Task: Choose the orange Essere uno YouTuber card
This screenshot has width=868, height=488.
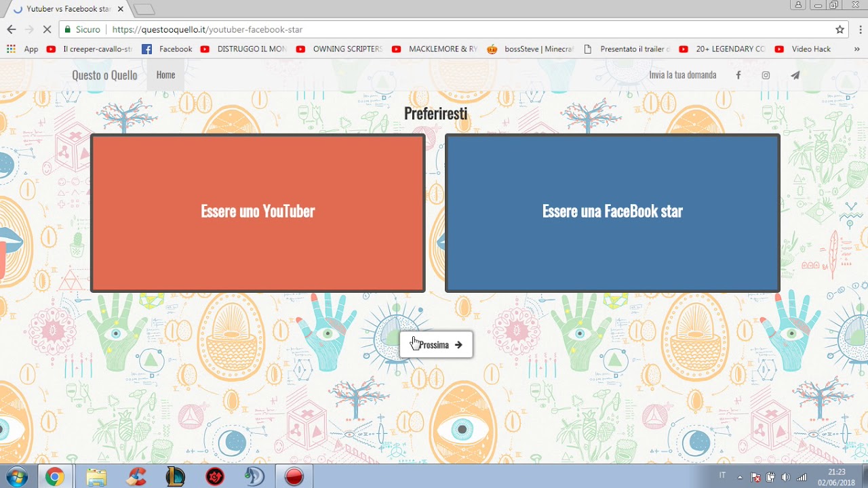Action: [258, 213]
